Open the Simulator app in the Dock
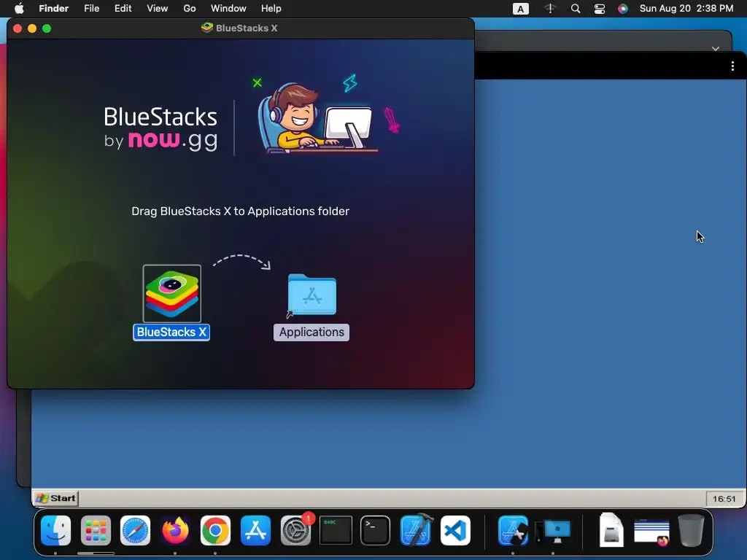Image resolution: width=747 pixels, height=560 pixels. point(513,531)
